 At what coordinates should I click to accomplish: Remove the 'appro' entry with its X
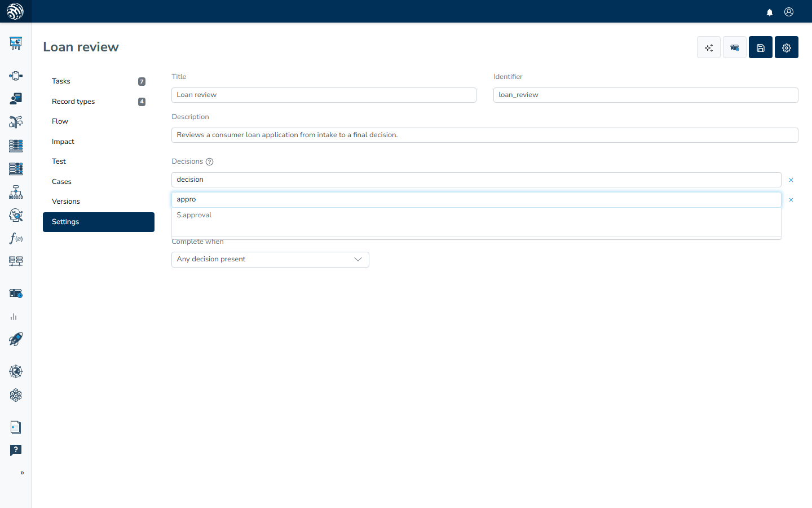[791, 200]
